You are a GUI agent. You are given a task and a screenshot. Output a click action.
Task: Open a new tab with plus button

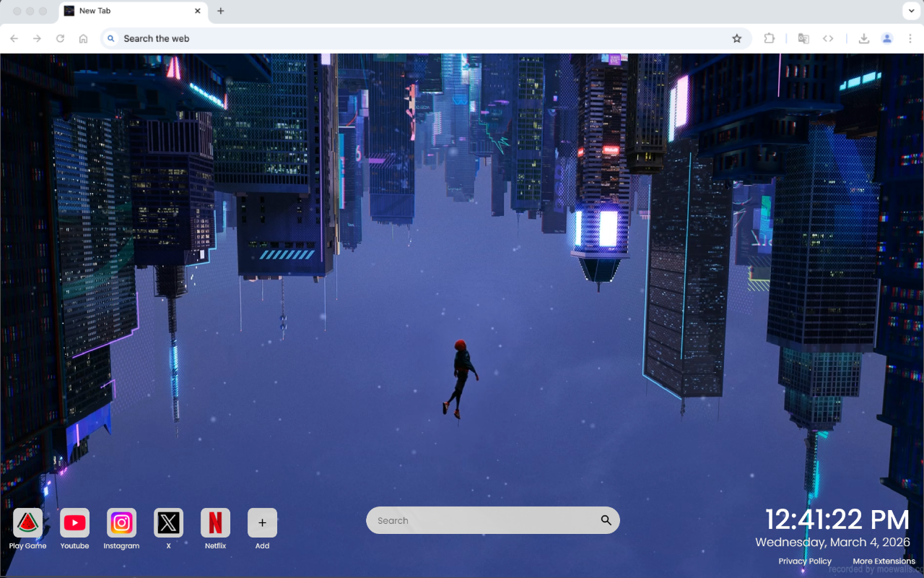coord(221,11)
